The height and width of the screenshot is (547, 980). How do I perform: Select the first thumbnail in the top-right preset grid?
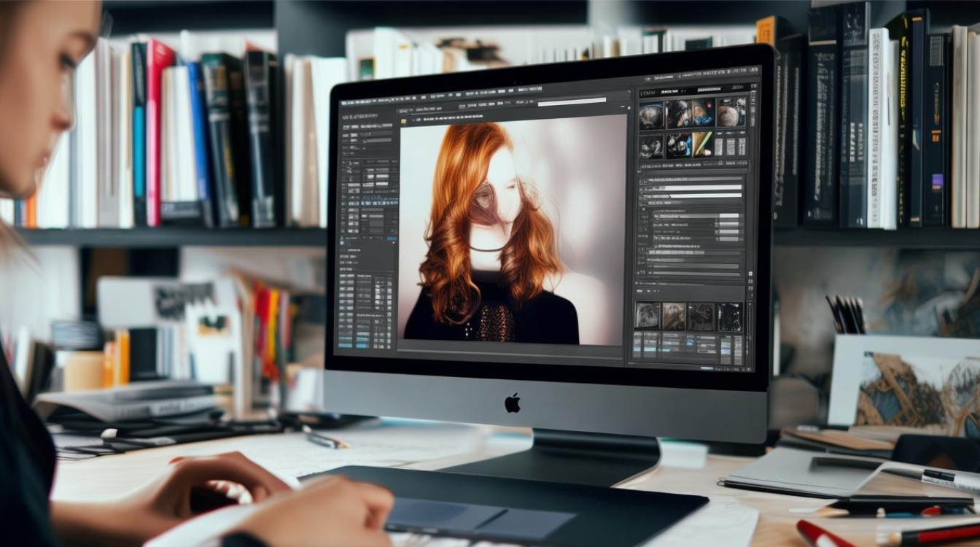[x=651, y=115]
